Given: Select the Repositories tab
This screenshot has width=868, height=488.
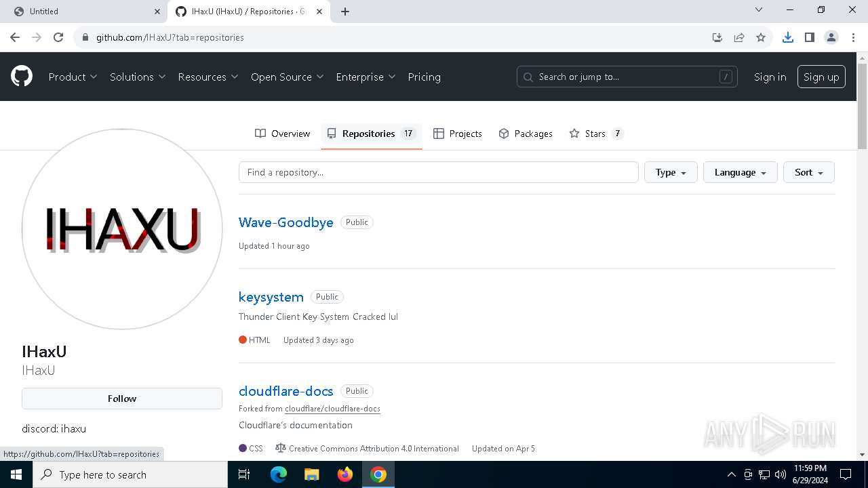Looking at the screenshot, I should 371,134.
